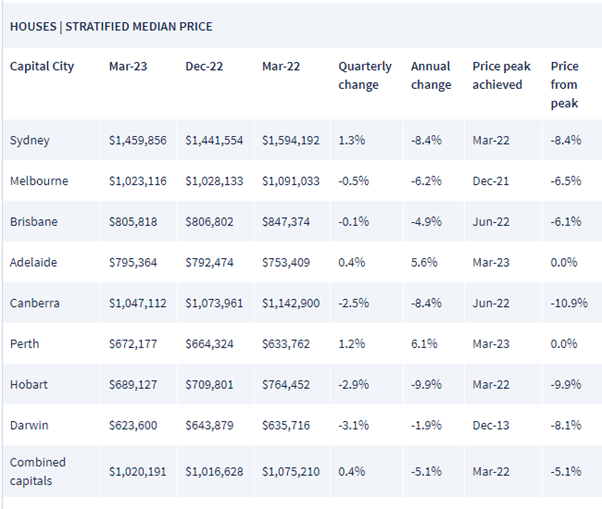Select Brisbane's Mar-23 price $805,818
This screenshot has height=509, width=602.
coord(132,221)
